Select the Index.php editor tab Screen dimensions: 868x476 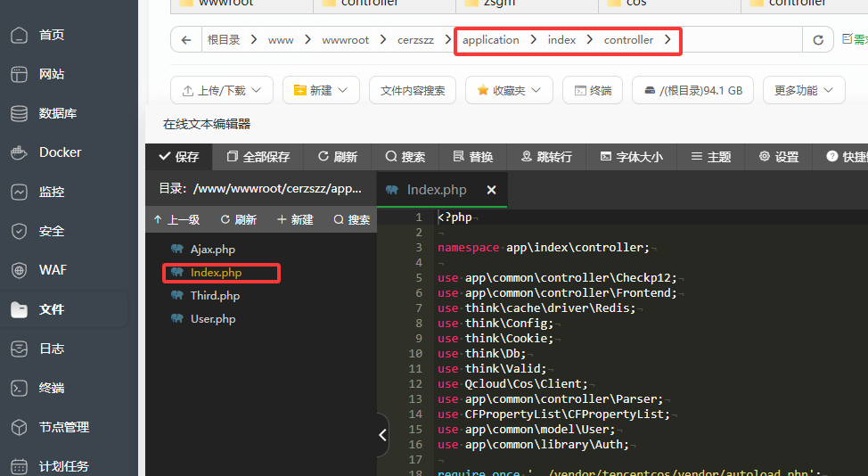point(436,190)
